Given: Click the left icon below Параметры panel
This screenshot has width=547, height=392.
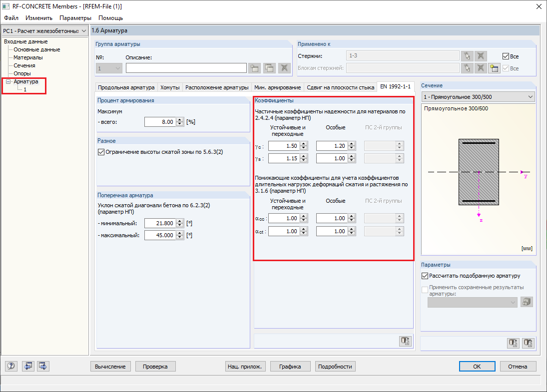Looking at the screenshot, I should point(513,343).
